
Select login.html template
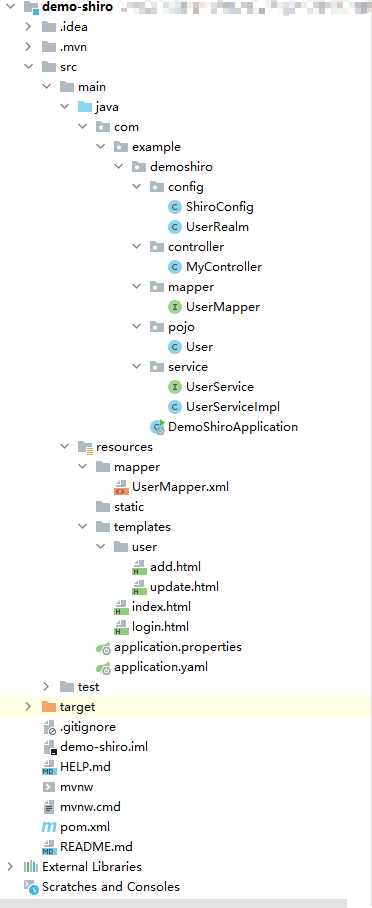(x=161, y=627)
